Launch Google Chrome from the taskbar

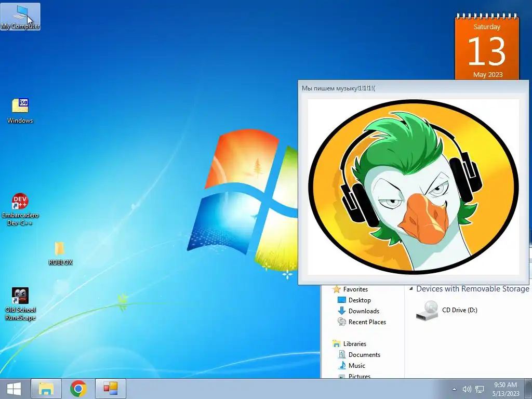[78, 389]
